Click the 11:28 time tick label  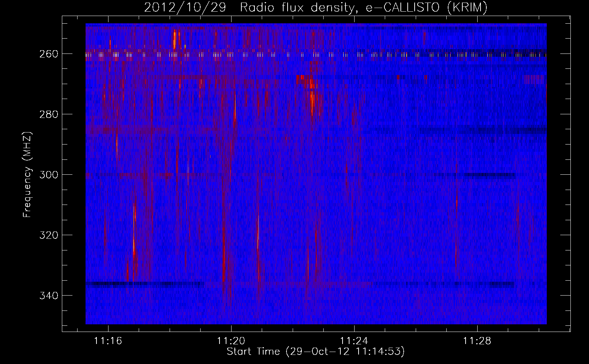click(x=477, y=341)
